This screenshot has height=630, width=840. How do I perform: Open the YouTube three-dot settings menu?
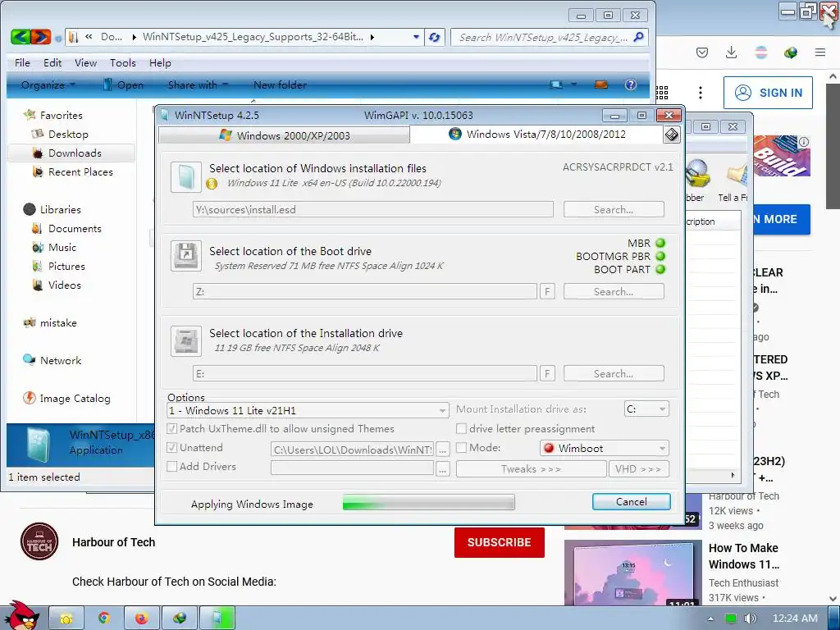[x=701, y=93]
